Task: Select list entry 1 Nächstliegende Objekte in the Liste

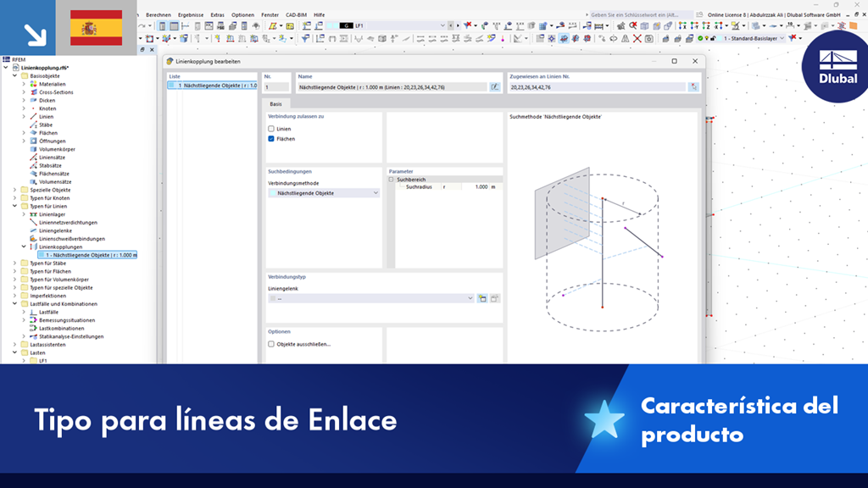Action: pos(213,86)
